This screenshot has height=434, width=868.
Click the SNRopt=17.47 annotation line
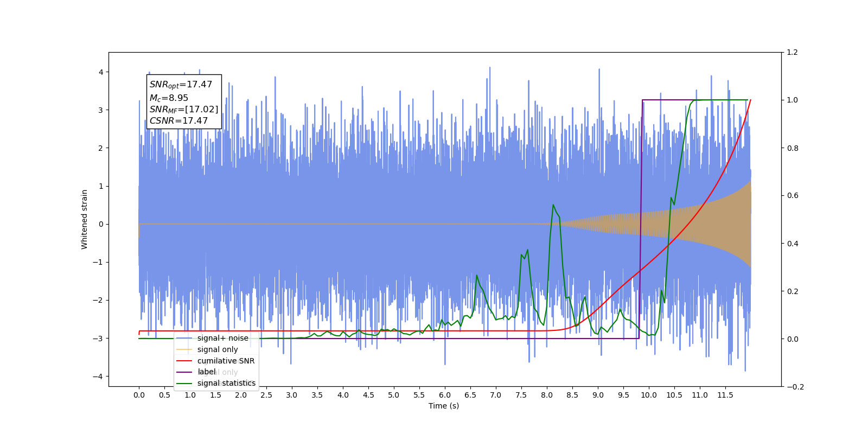click(181, 85)
